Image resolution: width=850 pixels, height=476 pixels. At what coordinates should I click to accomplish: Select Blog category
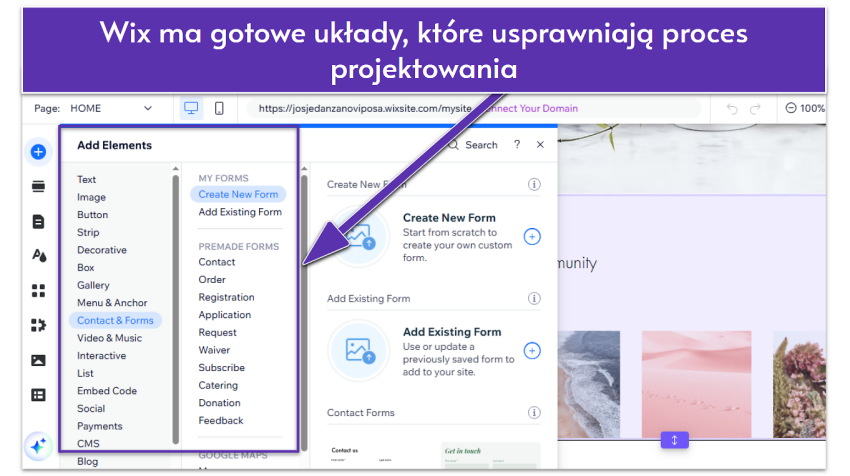[87, 461]
